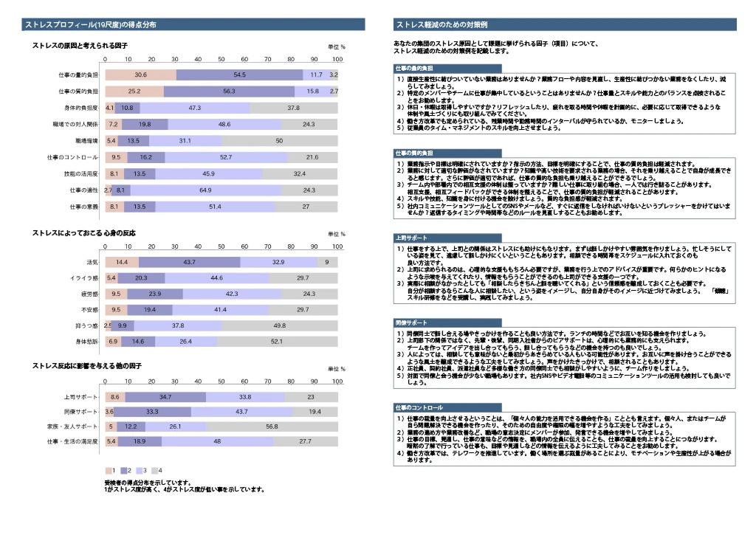Screen dimensions: 756x535
Task: Click the 仕事の質的負担 countermeasure section header
Action: pos(447,153)
